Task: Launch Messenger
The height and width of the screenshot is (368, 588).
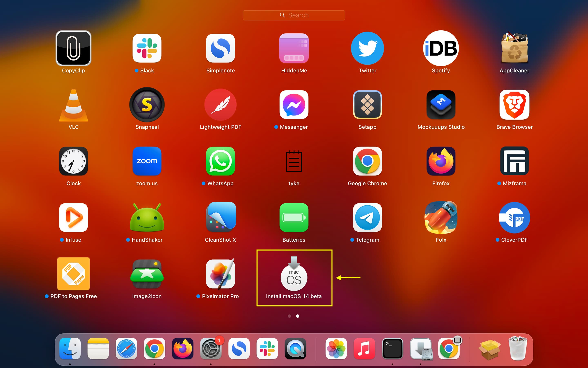Action: [x=294, y=105]
